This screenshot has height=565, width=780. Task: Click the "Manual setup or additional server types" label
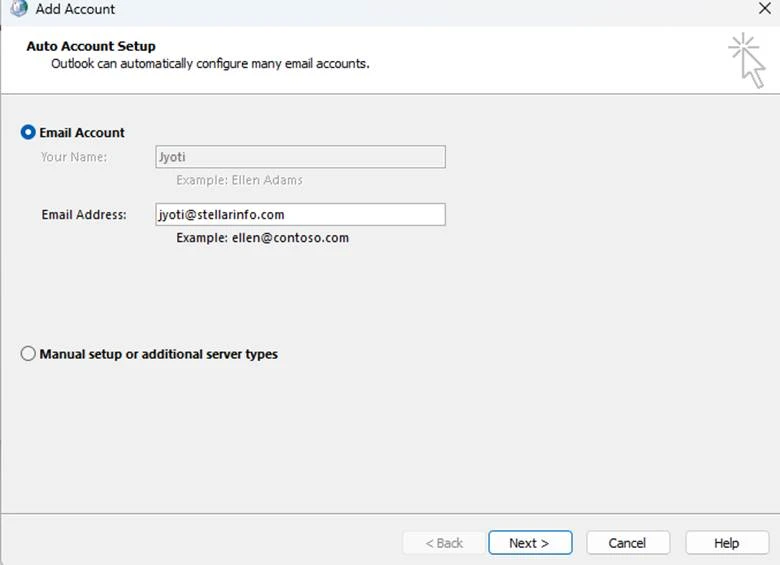(158, 354)
